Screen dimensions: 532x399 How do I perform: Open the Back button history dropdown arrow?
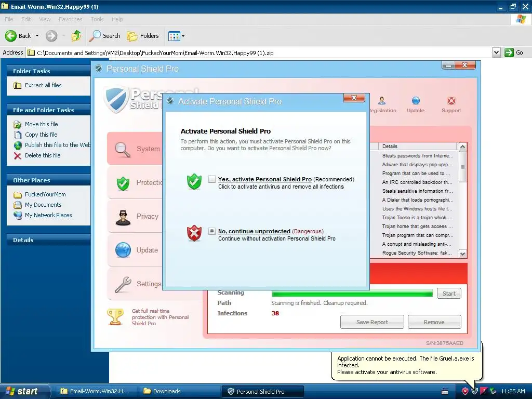[37, 36]
